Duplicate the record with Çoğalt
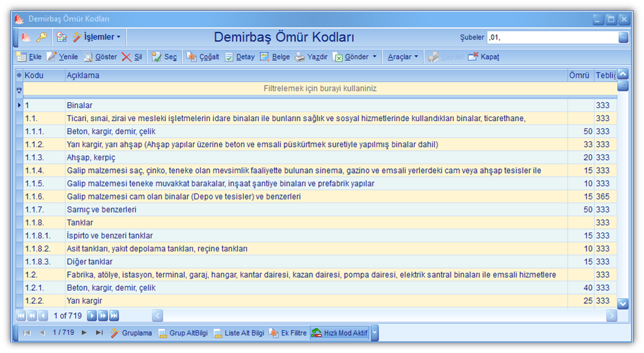644x353 pixels. [x=203, y=57]
